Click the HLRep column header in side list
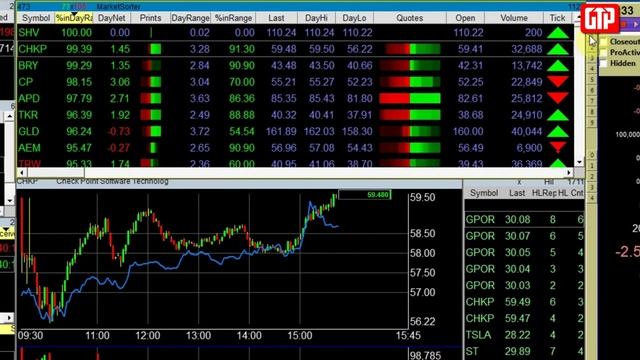This screenshot has width=640, height=360. click(544, 193)
